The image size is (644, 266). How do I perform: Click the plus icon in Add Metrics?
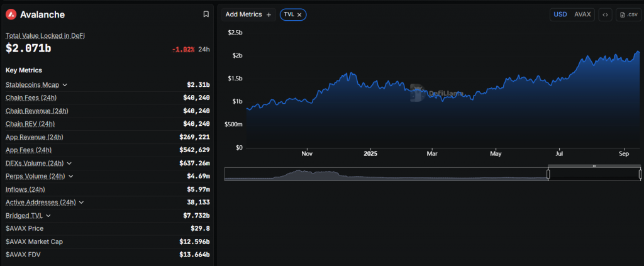269,14
